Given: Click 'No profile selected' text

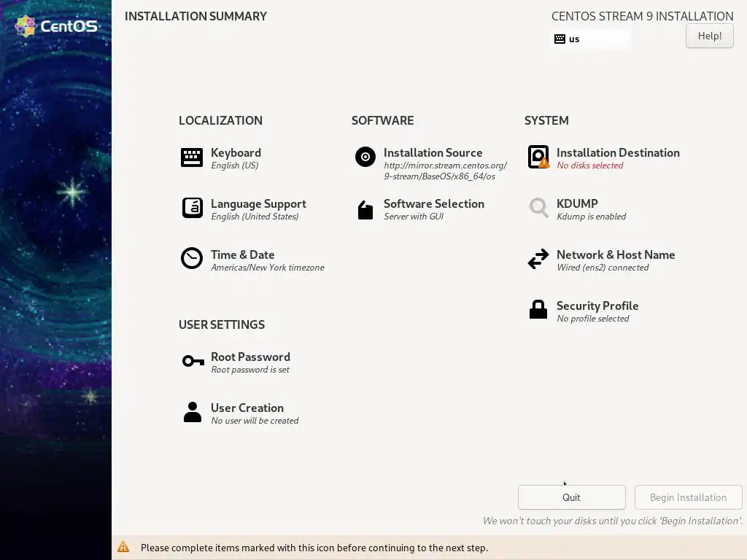Looking at the screenshot, I should pyautogui.click(x=592, y=318).
